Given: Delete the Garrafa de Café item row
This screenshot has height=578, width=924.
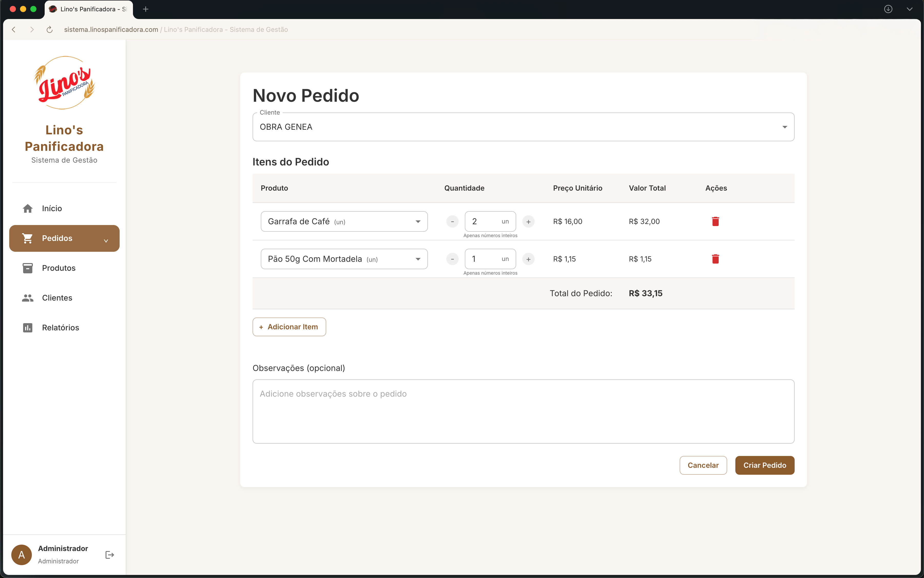Looking at the screenshot, I should click(x=716, y=221).
